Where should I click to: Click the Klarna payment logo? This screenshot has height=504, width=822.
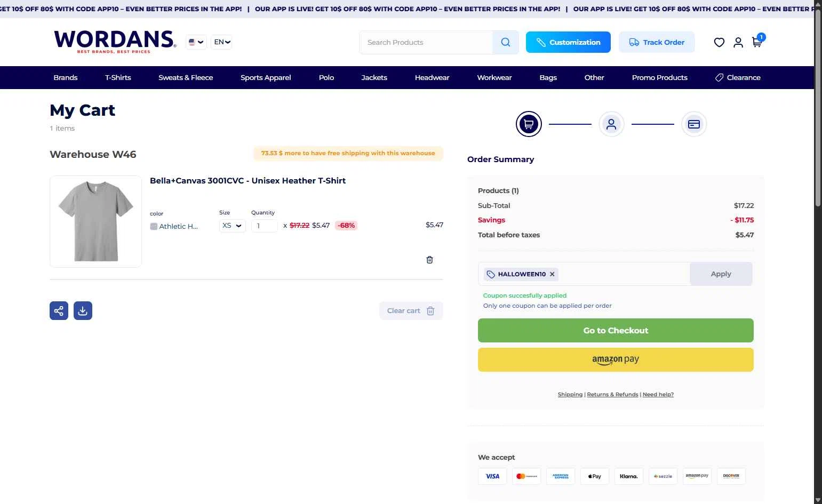tap(629, 476)
